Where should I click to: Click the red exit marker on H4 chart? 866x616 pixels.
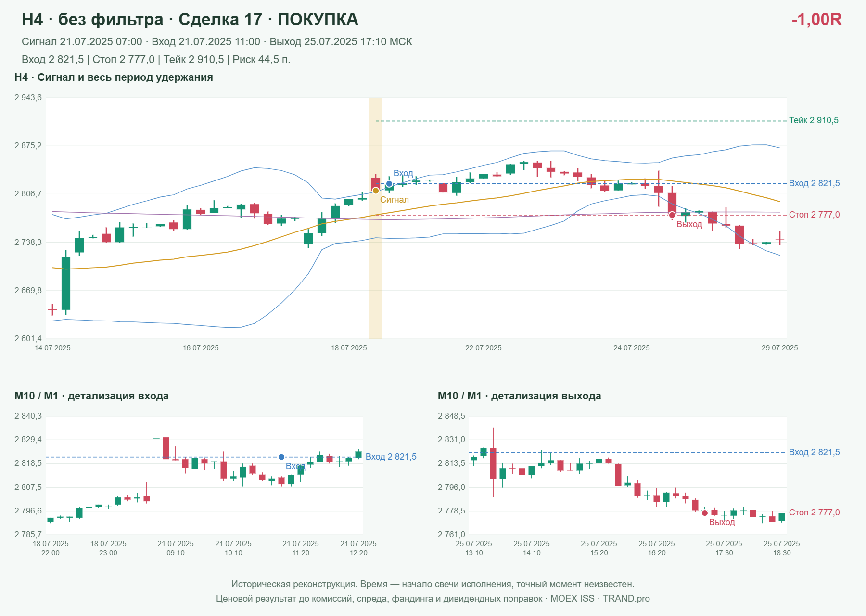(672, 215)
